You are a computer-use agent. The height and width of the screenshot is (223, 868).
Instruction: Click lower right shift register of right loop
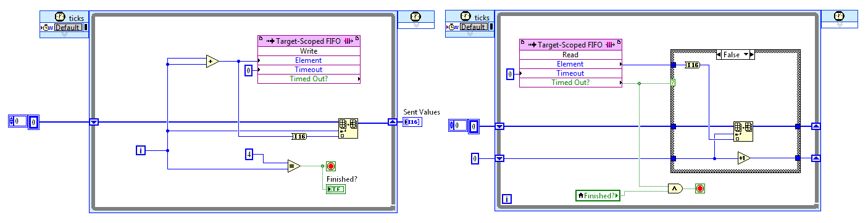click(x=816, y=158)
